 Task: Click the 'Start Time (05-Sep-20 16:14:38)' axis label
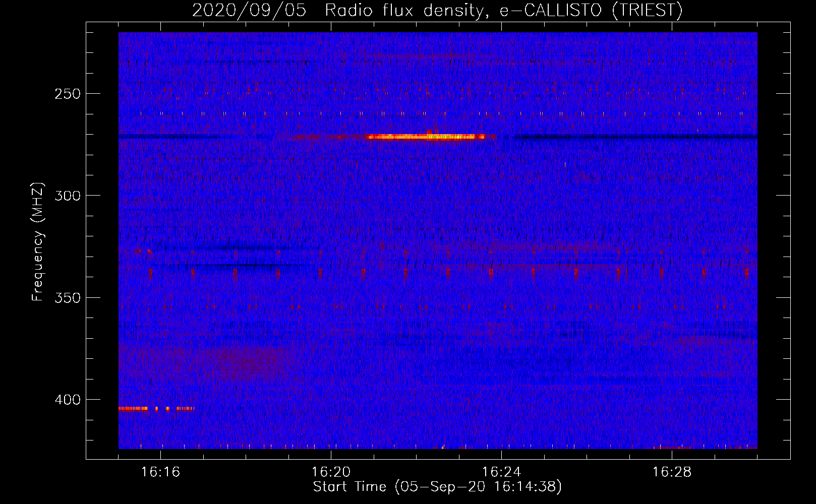[x=437, y=487]
